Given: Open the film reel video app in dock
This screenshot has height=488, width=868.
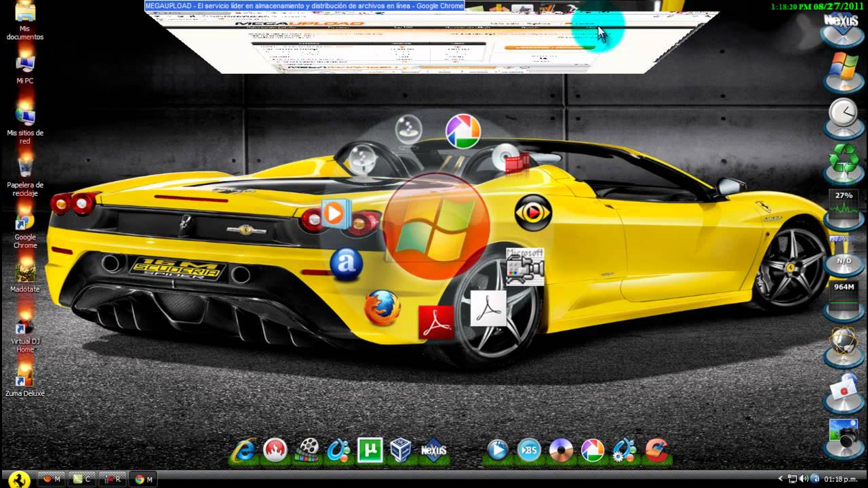Looking at the screenshot, I should (308, 450).
